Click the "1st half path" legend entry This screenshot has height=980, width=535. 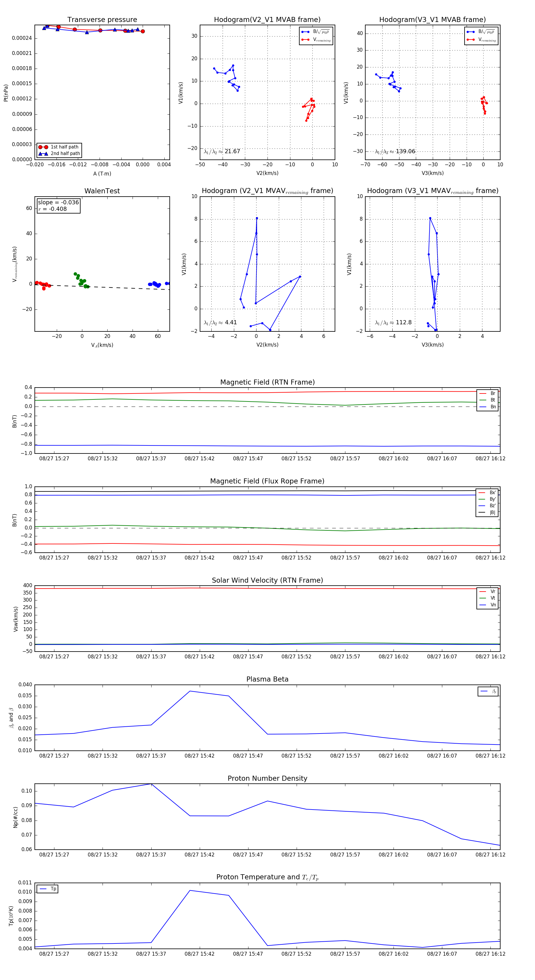pyautogui.click(x=59, y=147)
